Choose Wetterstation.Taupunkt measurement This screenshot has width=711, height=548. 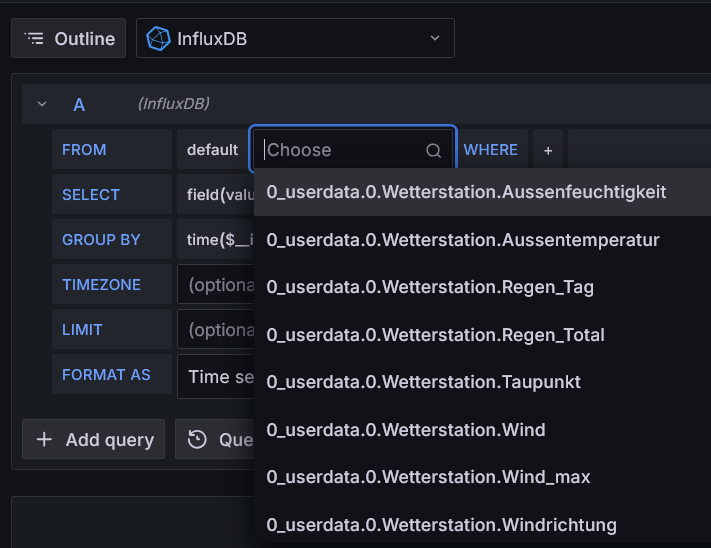click(482, 382)
